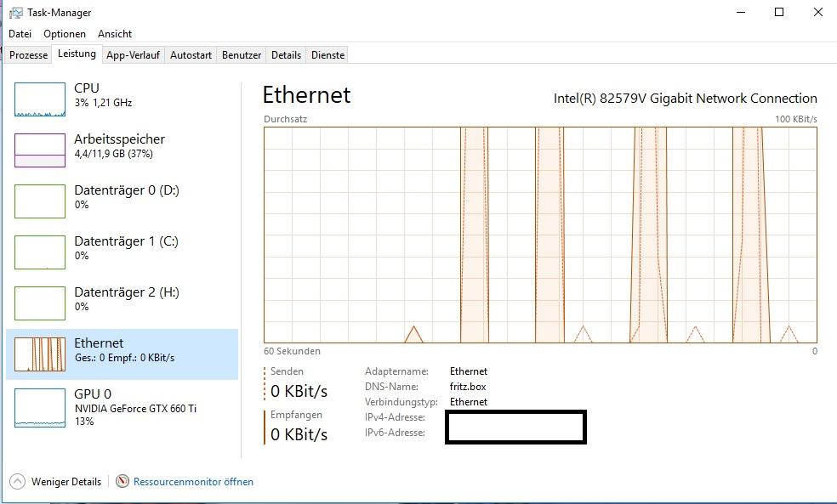Open the Optionen menu
The width and height of the screenshot is (837, 504).
click(x=65, y=34)
